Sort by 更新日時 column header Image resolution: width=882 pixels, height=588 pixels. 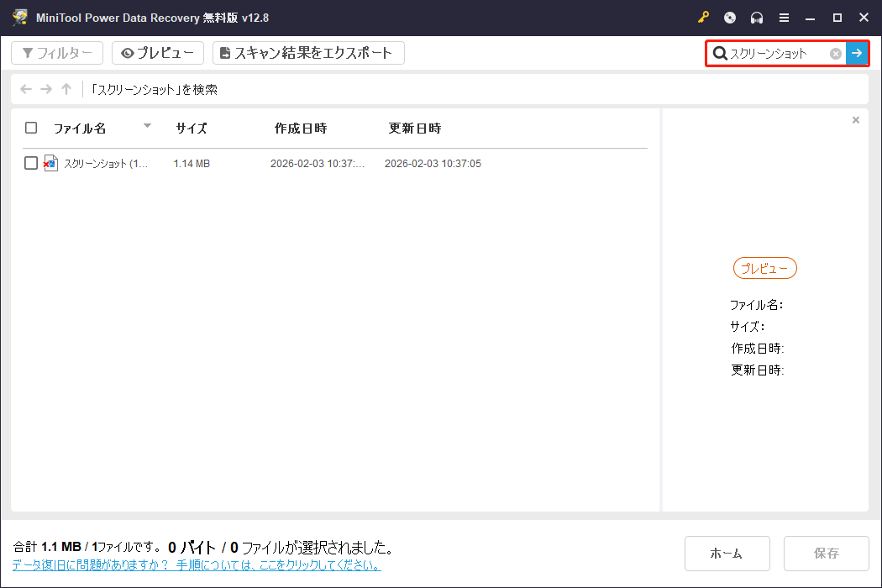point(415,129)
